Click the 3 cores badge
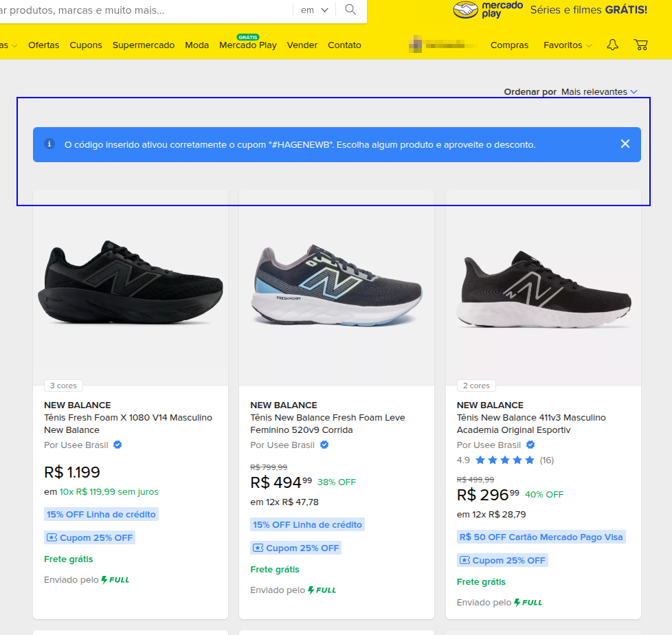Viewport: 672px width, 635px height. click(x=63, y=386)
